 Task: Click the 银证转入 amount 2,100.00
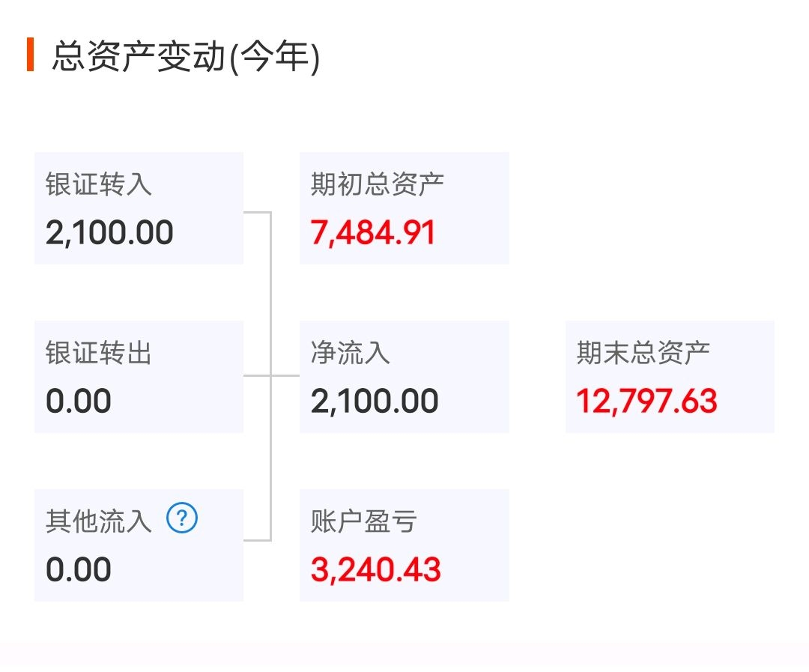pyautogui.click(x=109, y=233)
